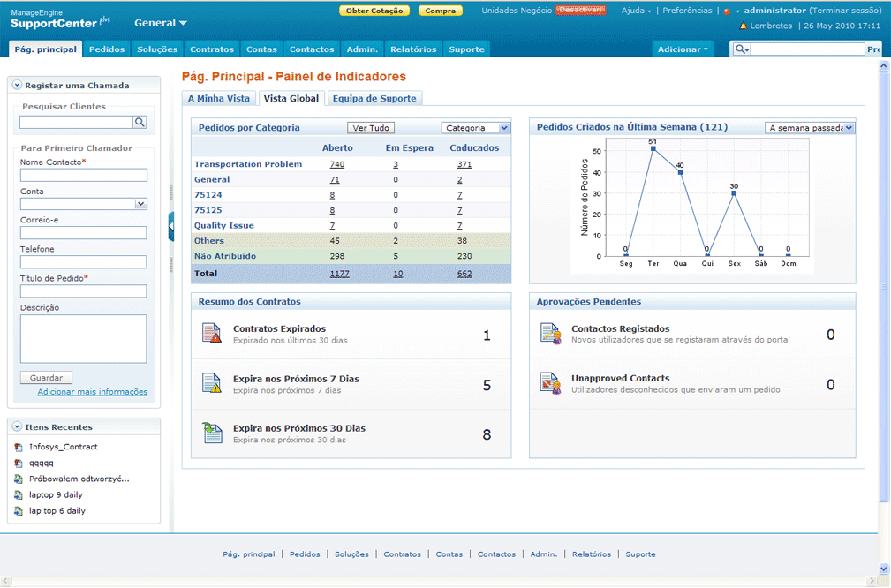Screen dimensions: 891x588
Task: Open the Contas tab
Action: point(261,49)
